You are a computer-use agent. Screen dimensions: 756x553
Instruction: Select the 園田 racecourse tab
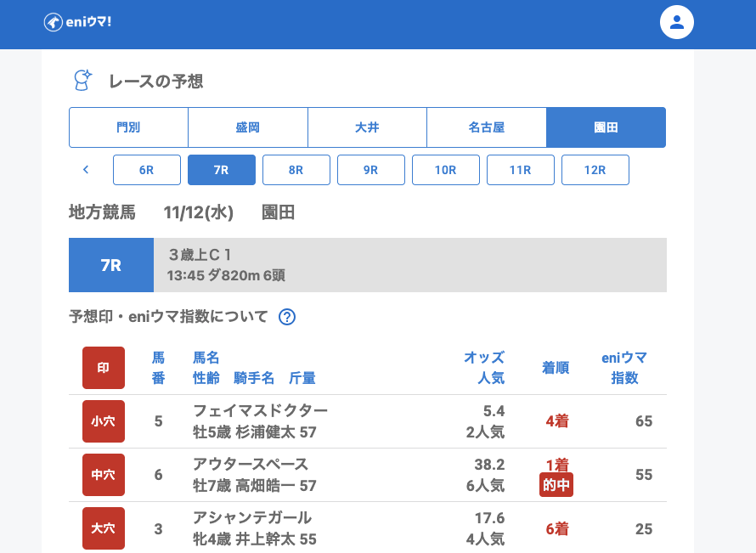point(606,127)
